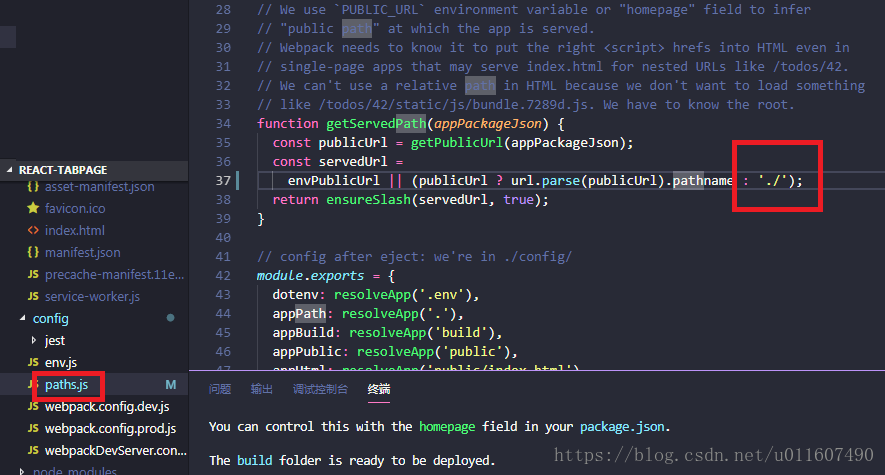Open service-worker.js file

[x=92, y=297]
